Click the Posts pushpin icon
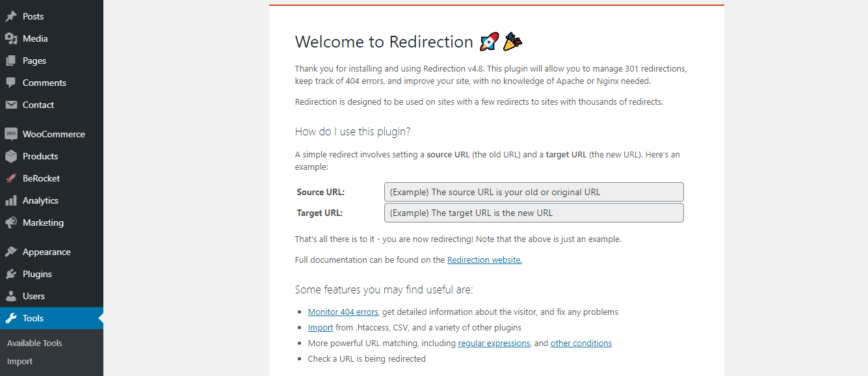The height and width of the screenshot is (376, 868). pyautogui.click(x=10, y=16)
